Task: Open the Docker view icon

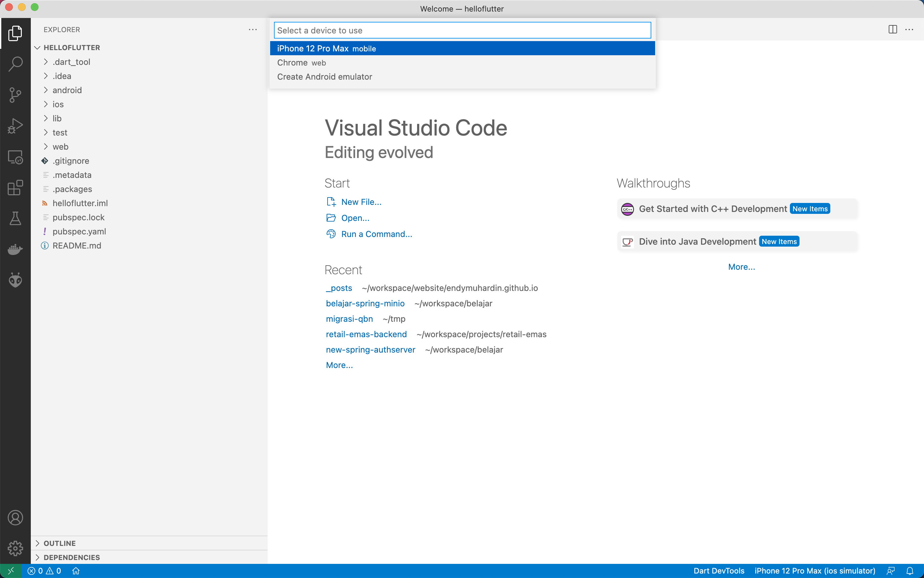Action: click(x=15, y=249)
